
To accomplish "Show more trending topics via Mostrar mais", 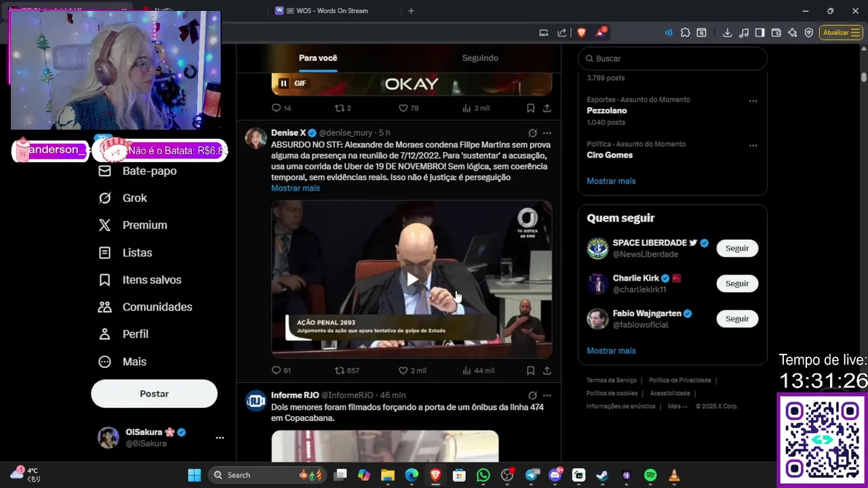I will [611, 181].
